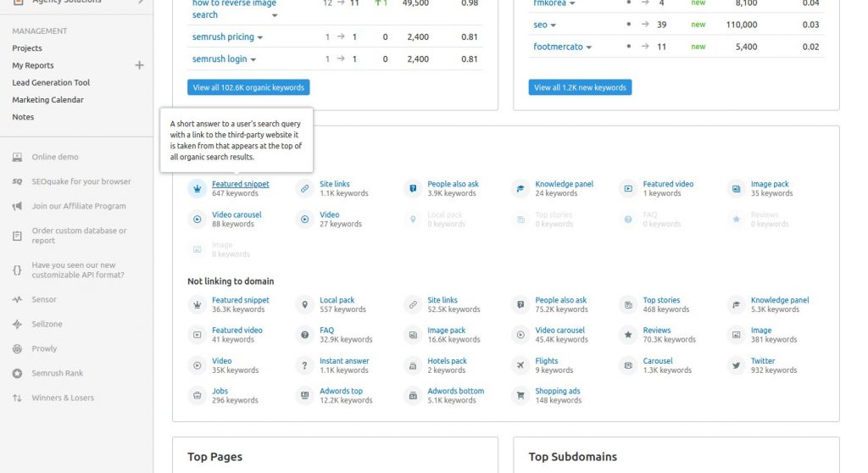Click the Top Pages heading
Viewport: 868px width, 473px height.
click(214, 457)
